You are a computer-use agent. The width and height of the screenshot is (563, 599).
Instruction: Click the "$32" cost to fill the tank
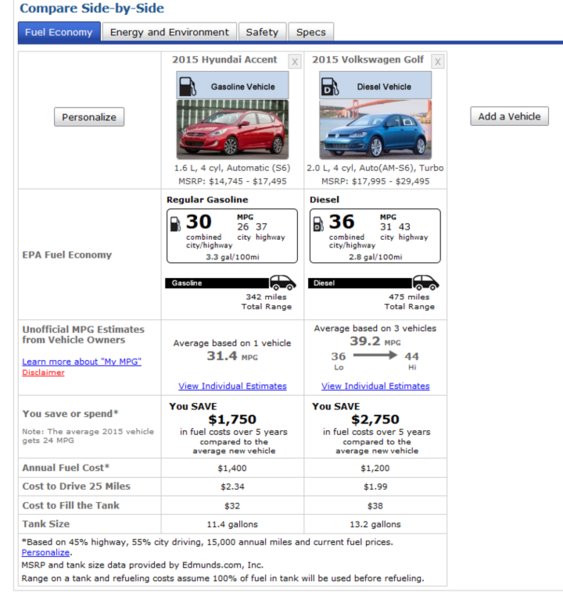(232, 506)
